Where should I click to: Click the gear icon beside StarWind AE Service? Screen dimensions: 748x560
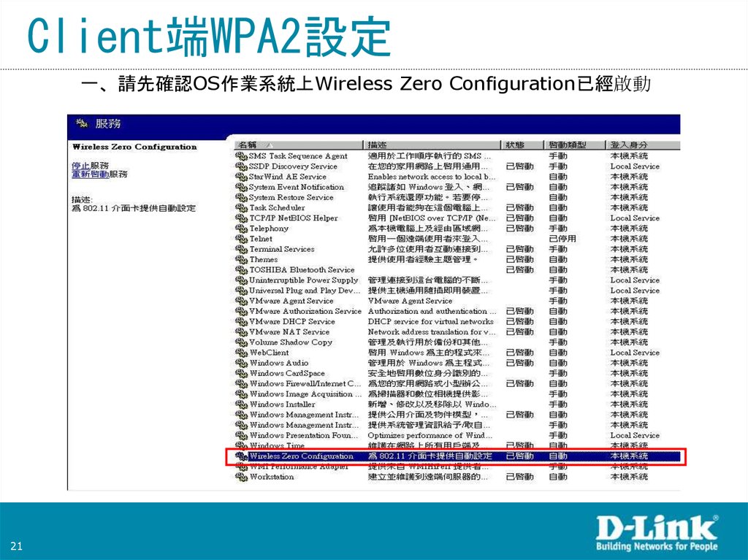click(241, 177)
